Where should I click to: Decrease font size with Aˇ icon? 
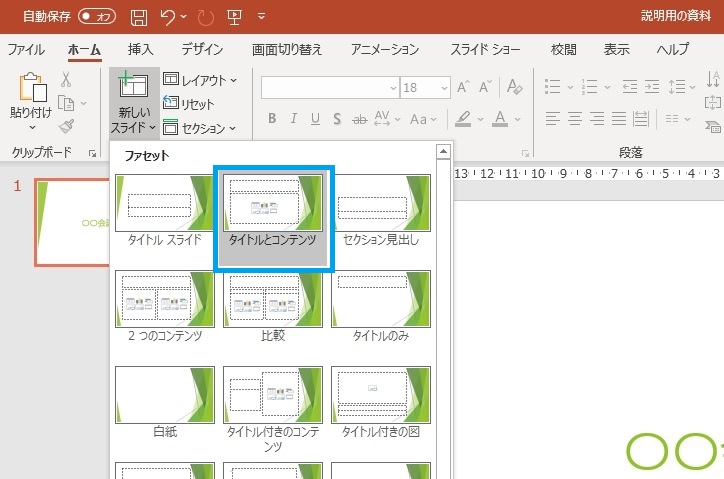[485, 87]
